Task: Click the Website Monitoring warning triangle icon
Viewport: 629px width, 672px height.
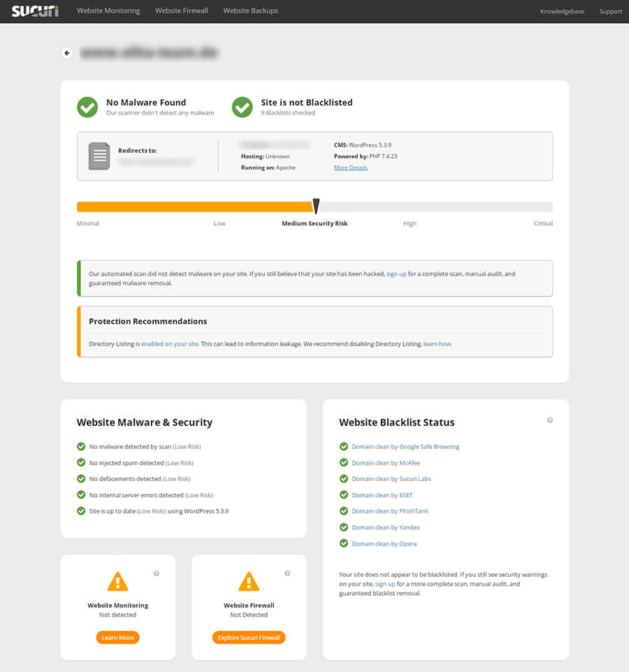Action: pyautogui.click(x=117, y=581)
